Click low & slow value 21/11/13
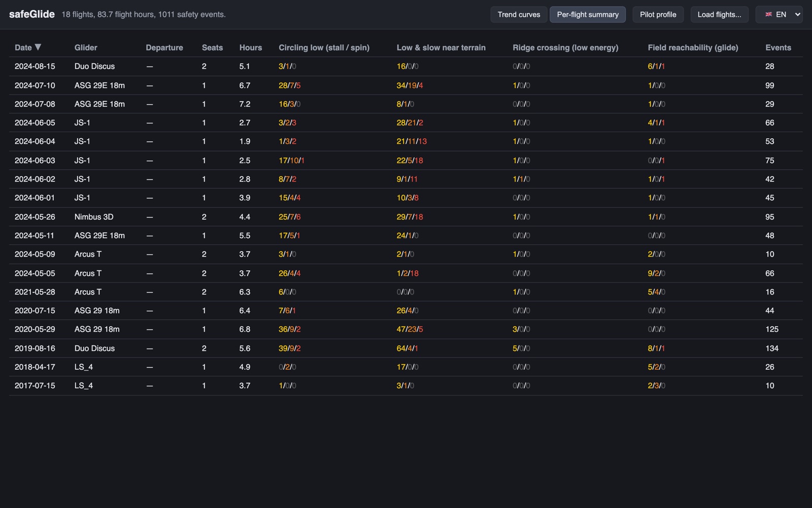Image resolution: width=812 pixels, height=508 pixels. click(412, 141)
